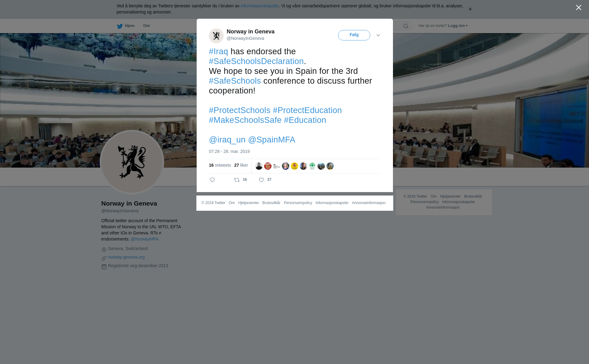589x364 pixels.
Task: Click the Twitter bird Hjem icon
Action: (x=120, y=26)
